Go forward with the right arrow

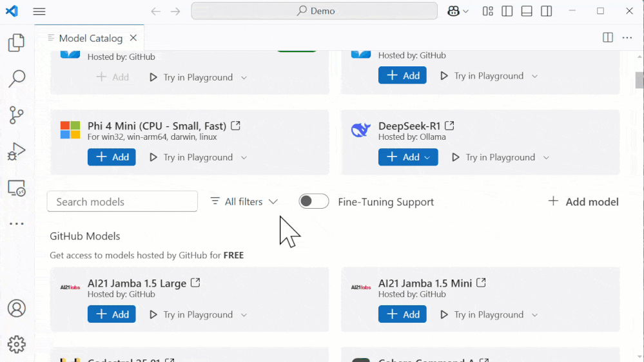click(175, 11)
